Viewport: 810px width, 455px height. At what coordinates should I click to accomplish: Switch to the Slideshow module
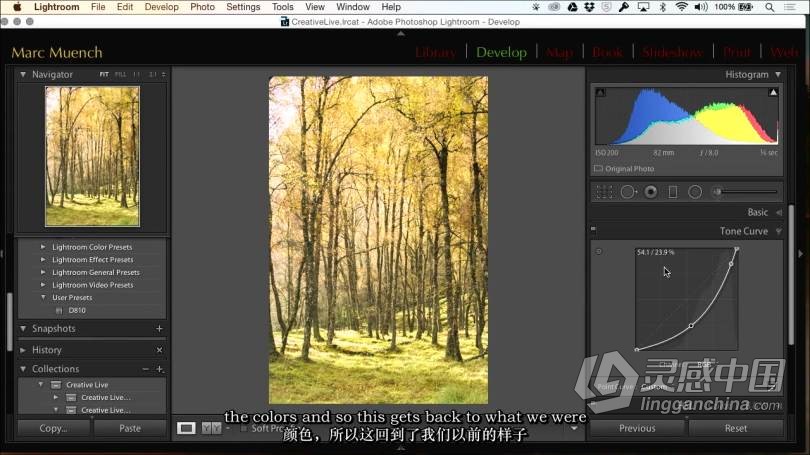(x=672, y=53)
